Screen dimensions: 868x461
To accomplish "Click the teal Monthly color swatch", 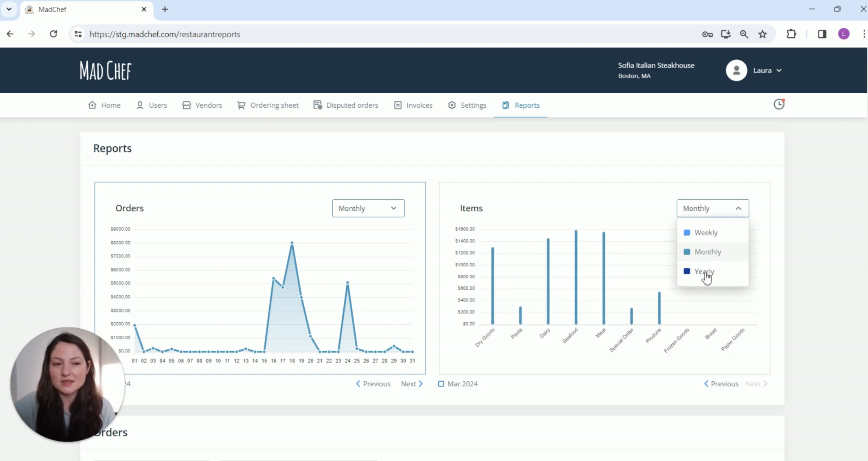I will click(x=687, y=252).
